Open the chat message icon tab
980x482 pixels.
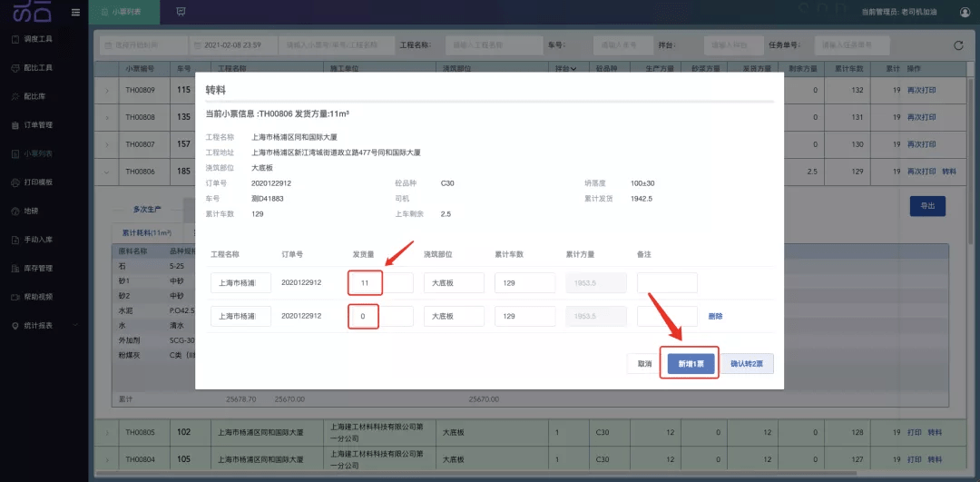point(181,12)
